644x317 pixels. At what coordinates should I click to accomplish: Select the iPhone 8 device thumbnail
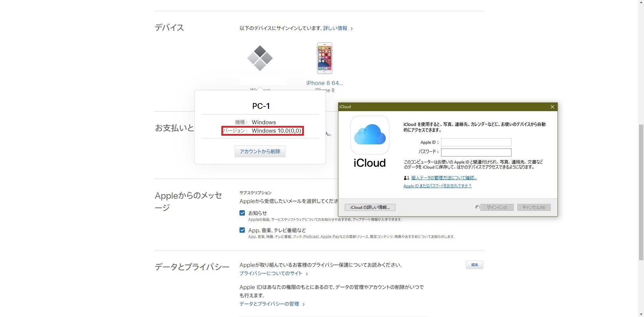(325, 58)
